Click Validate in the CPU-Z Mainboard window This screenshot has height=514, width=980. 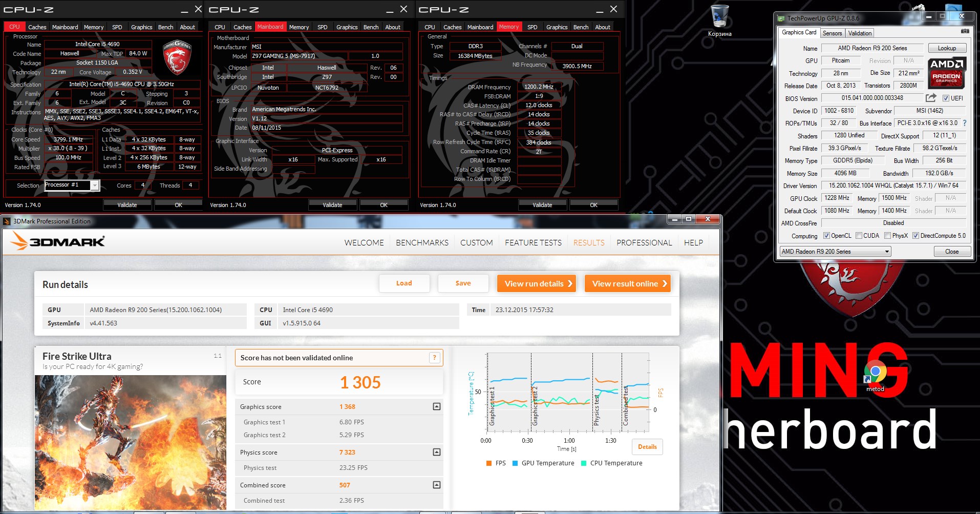coord(332,205)
